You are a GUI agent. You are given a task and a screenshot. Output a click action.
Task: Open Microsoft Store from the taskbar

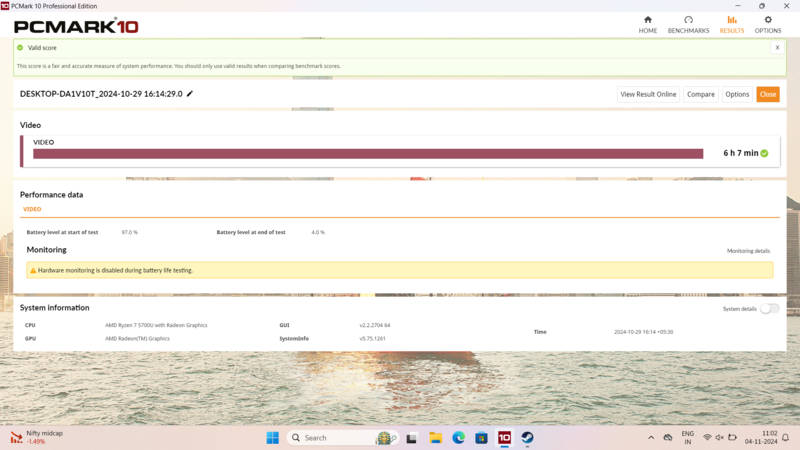481,438
